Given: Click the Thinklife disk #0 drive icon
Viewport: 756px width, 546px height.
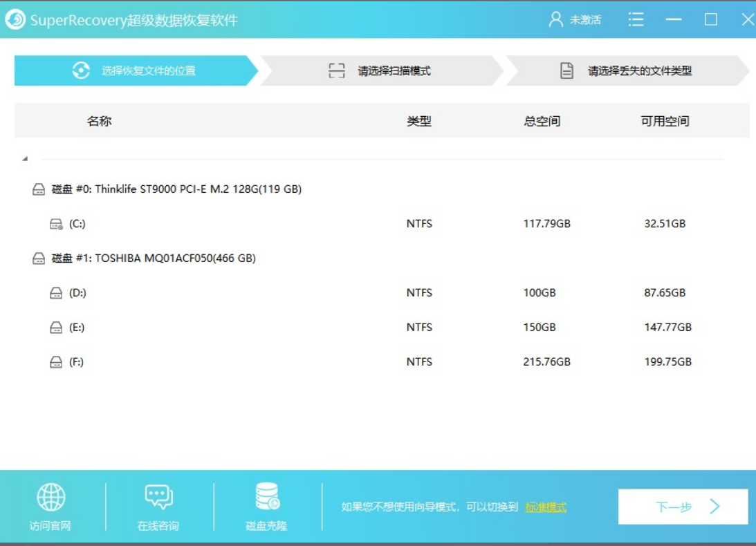Looking at the screenshot, I should pyautogui.click(x=39, y=189).
